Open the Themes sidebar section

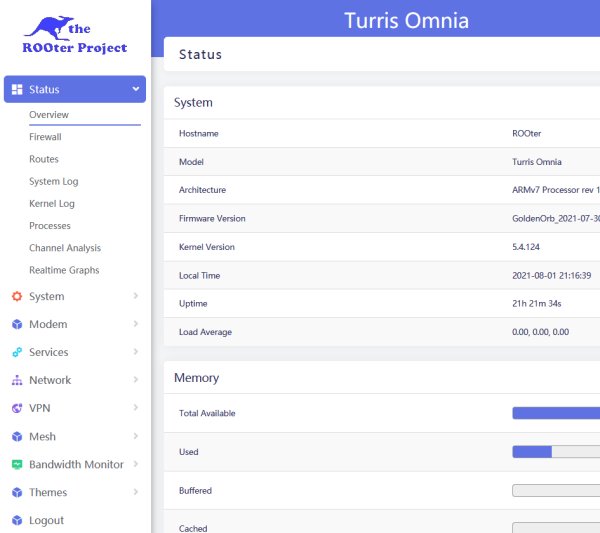tap(48, 492)
